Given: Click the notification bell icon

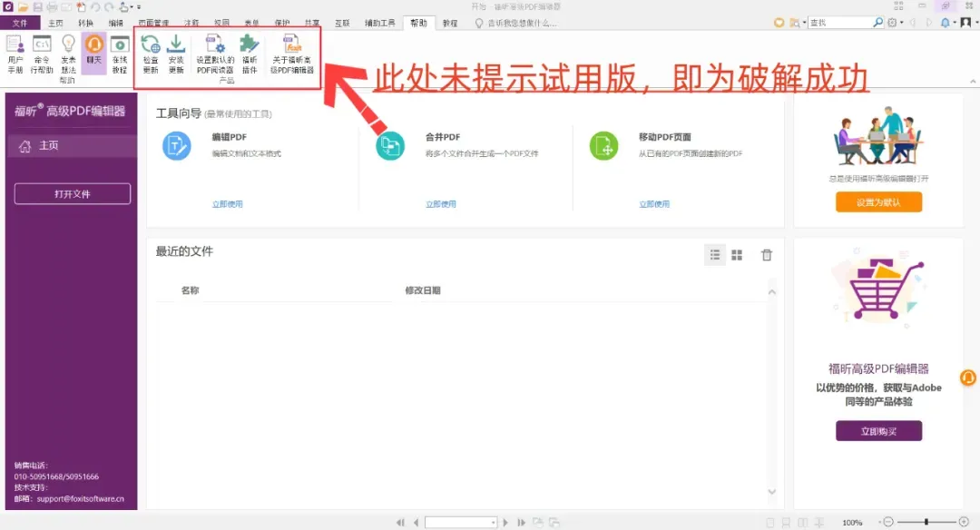Looking at the screenshot, I should [945, 23].
